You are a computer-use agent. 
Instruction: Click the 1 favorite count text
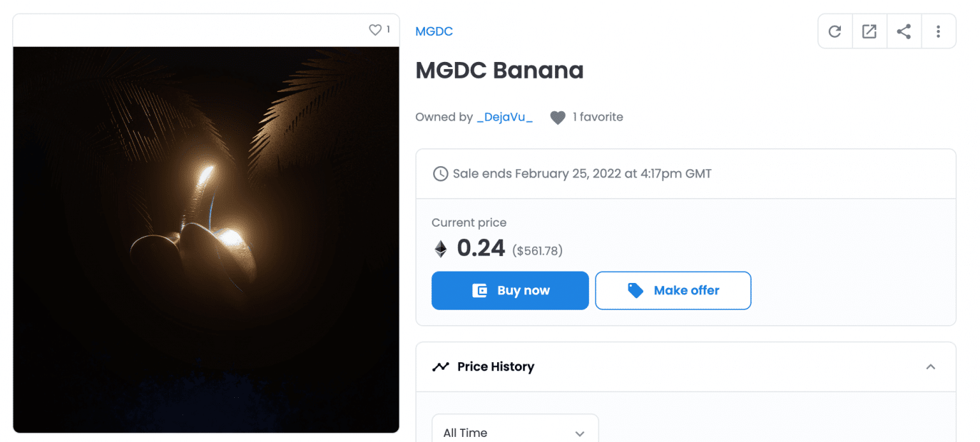(x=598, y=118)
